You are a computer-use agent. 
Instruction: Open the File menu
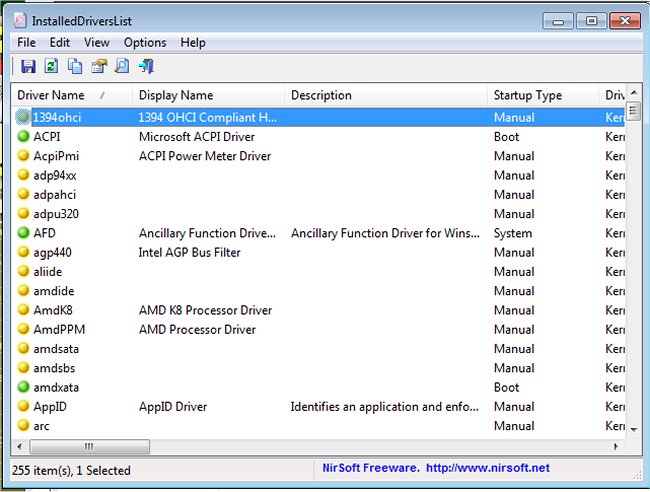tap(26, 43)
